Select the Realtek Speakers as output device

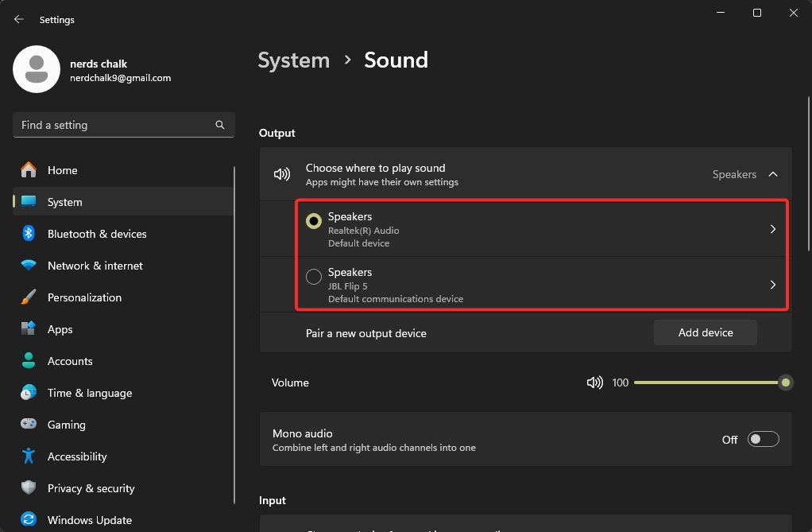point(314,222)
